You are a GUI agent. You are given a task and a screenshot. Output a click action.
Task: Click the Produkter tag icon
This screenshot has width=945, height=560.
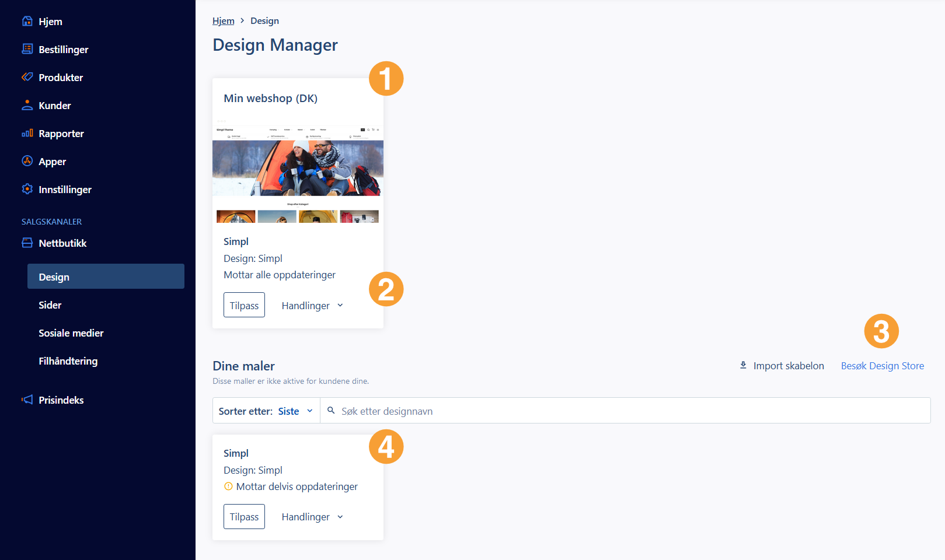[27, 77]
